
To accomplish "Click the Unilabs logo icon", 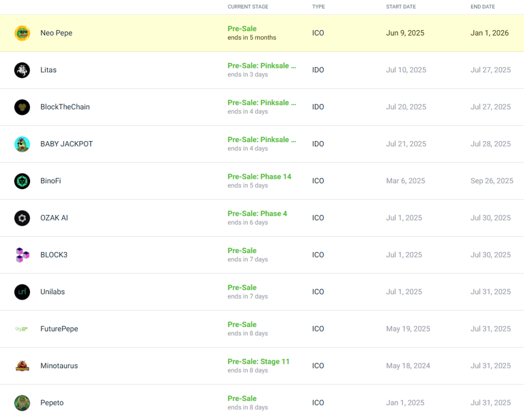I will coord(22,292).
